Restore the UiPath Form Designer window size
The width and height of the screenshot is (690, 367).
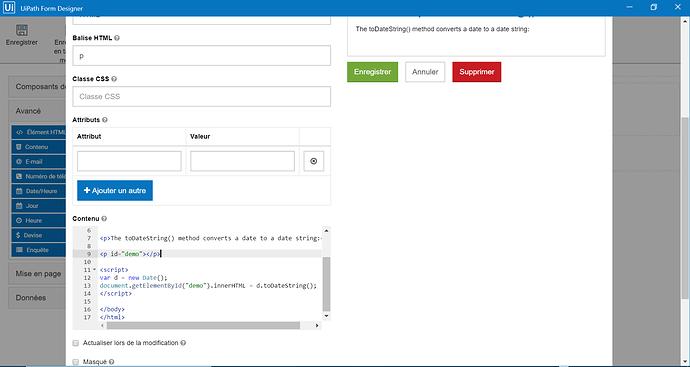654,7
